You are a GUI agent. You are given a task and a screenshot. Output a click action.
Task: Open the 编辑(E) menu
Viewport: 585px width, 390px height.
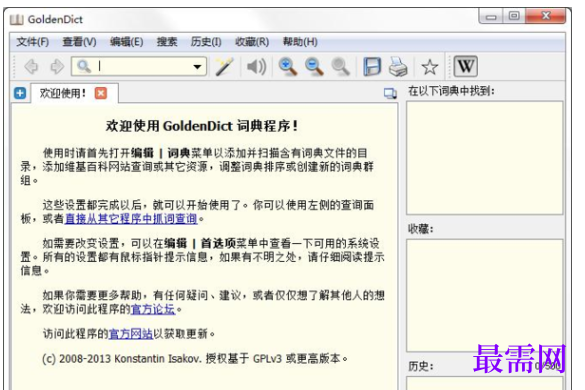126,41
